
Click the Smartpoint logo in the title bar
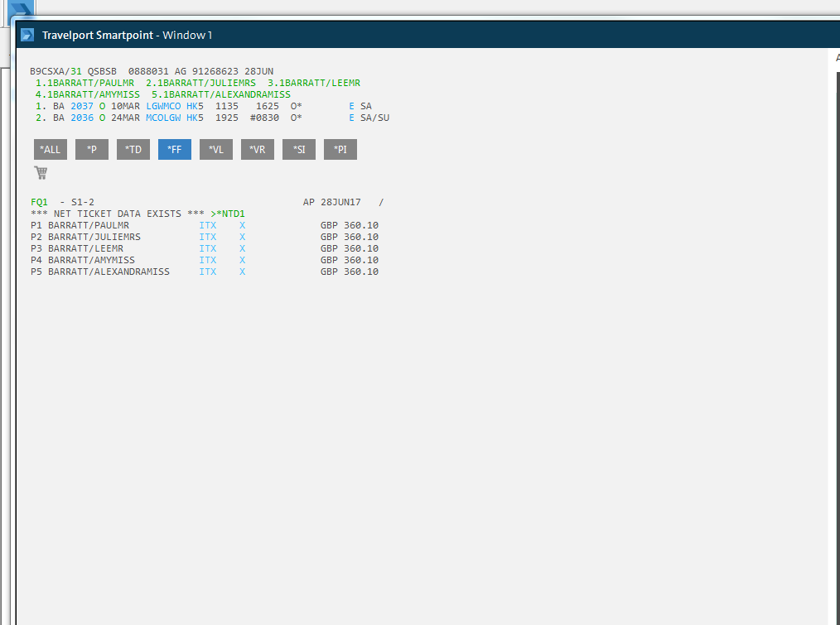(x=27, y=35)
